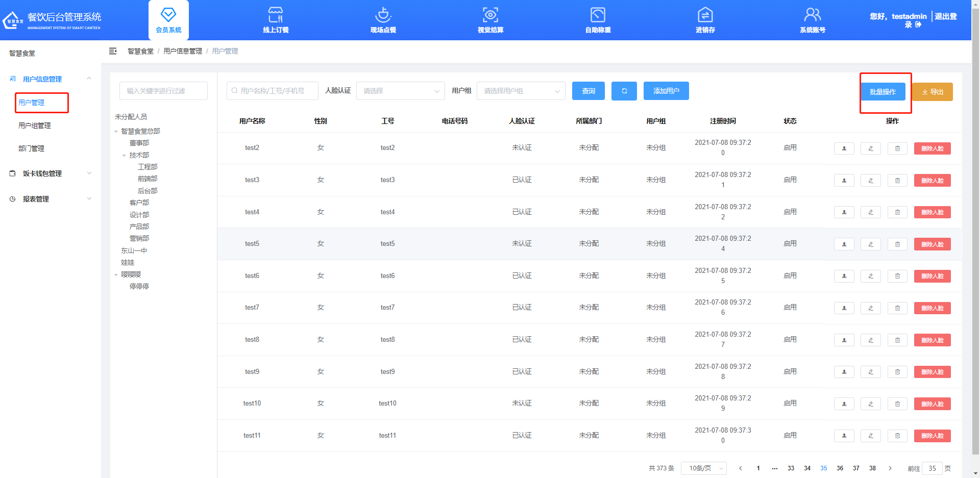
Task: Open the 用户组 selection dropdown
Action: click(521, 91)
